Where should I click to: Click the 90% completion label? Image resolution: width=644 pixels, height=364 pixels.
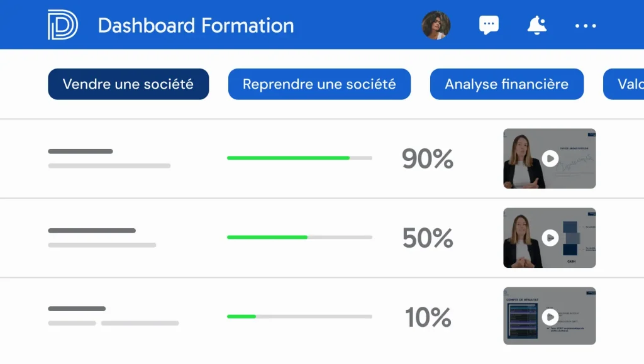(x=428, y=159)
